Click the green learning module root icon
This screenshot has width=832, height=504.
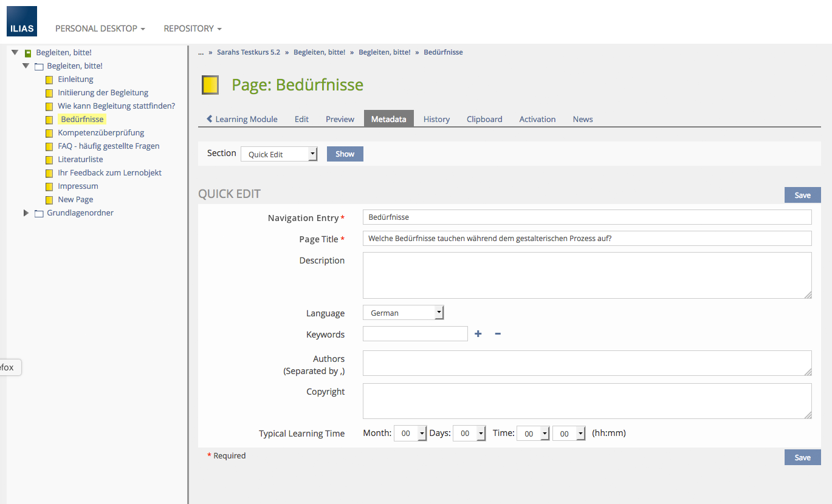pos(28,53)
